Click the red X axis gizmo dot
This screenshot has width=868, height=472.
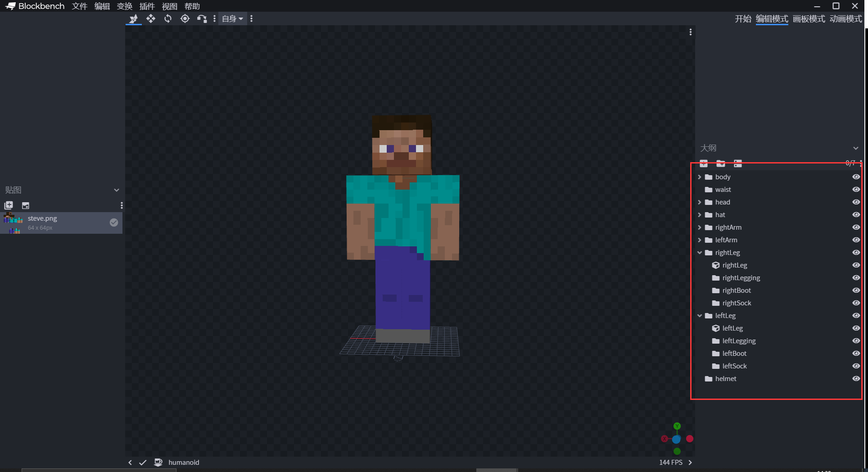pyautogui.click(x=690, y=439)
